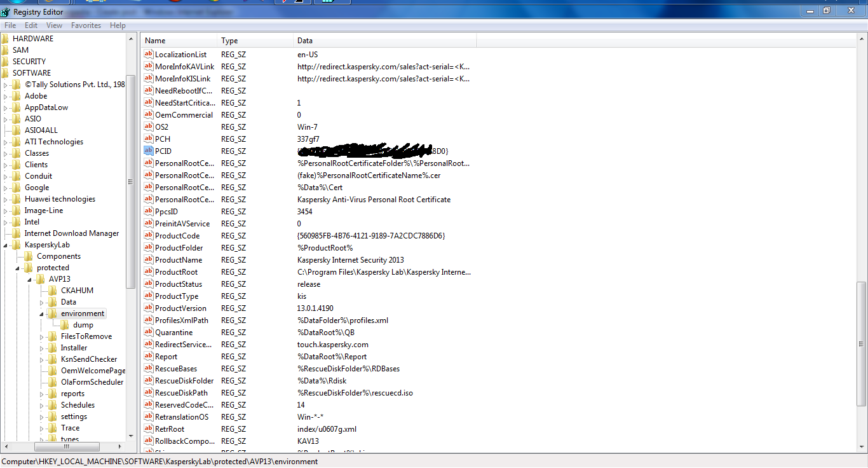
Task: Select the PersonalRootCe... value with Kaspersky Anti-Virus data
Action: pos(184,199)
